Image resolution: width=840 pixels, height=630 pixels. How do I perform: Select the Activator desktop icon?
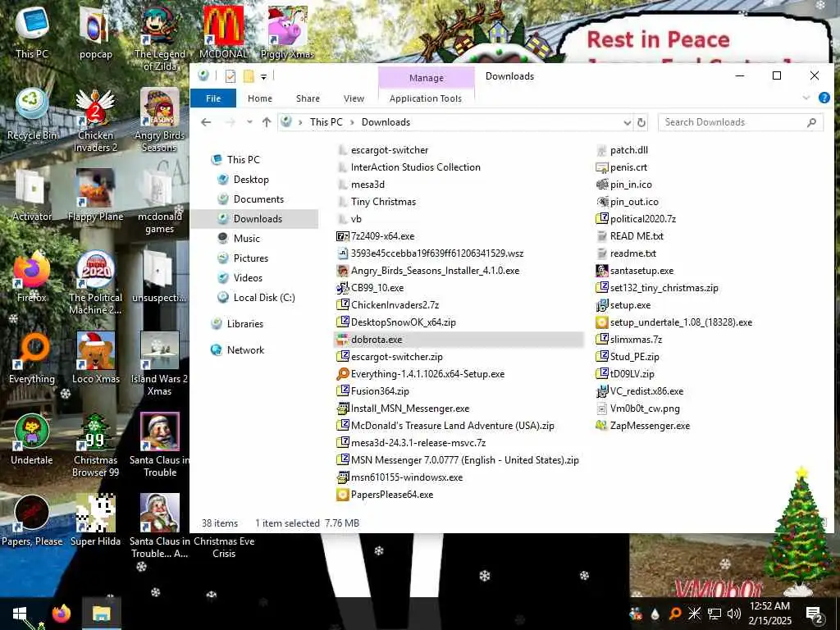coord(32,196)
